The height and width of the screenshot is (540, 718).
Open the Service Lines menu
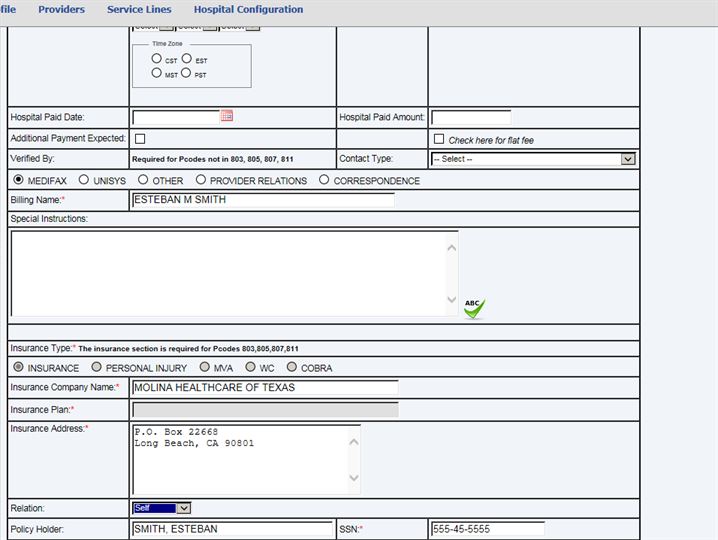[139, 9]
